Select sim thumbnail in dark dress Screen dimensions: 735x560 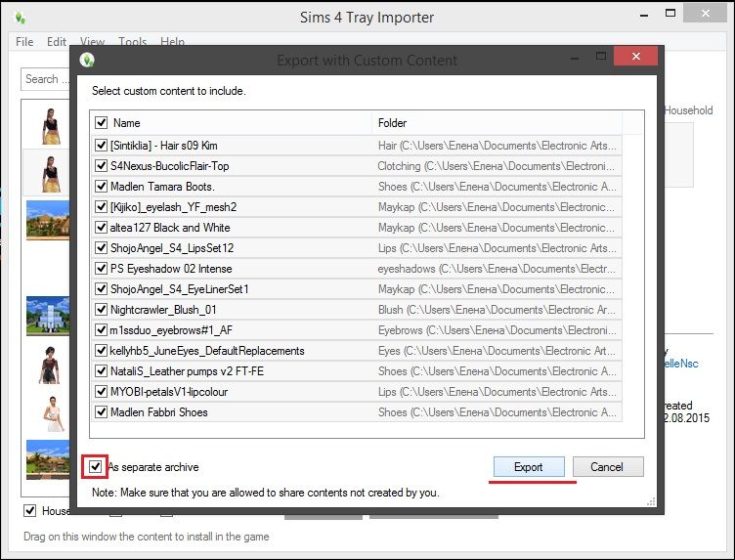tap(50, 366)
